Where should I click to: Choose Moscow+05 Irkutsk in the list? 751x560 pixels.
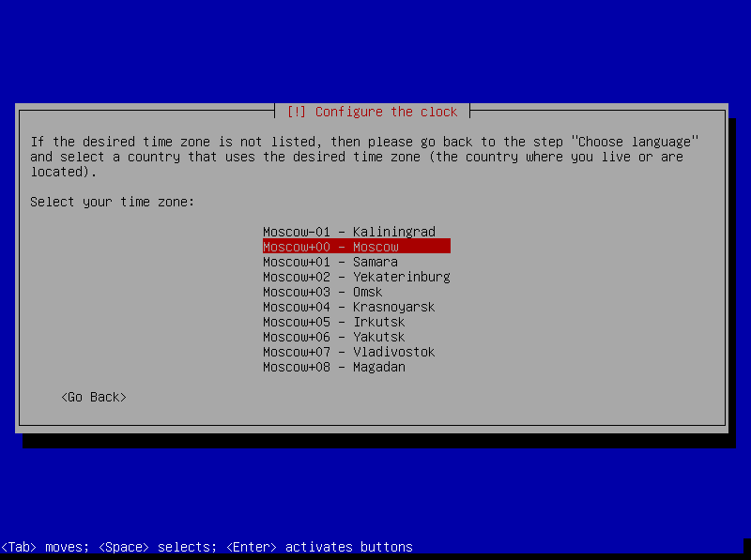click(x=333, y=322)
